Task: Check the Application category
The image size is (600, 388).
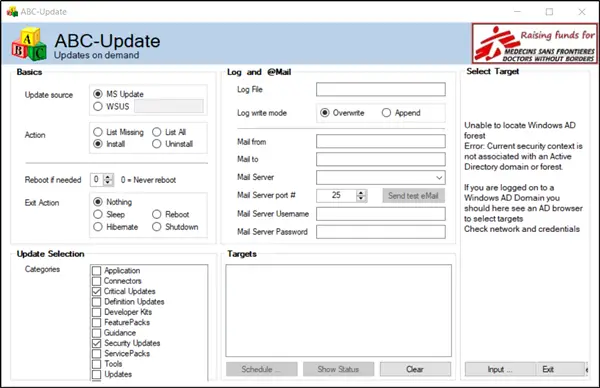Action: [x=96, y=271]
